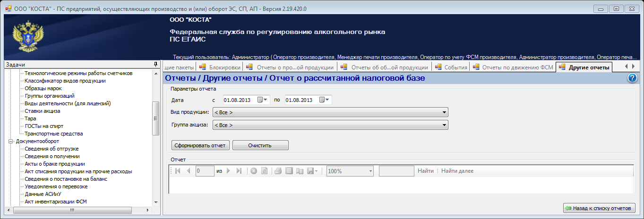Switch to the События tab
The image size is (644, 219).
pos(451,67)
